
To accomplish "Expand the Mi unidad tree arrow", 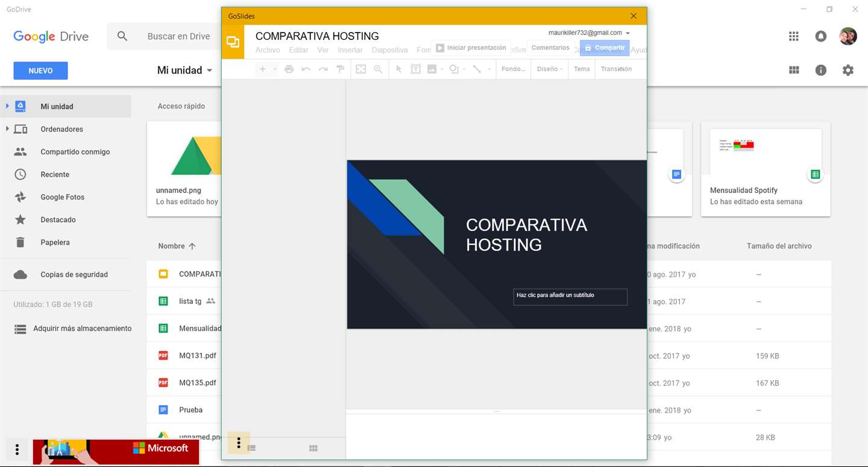I will (7, 106).
